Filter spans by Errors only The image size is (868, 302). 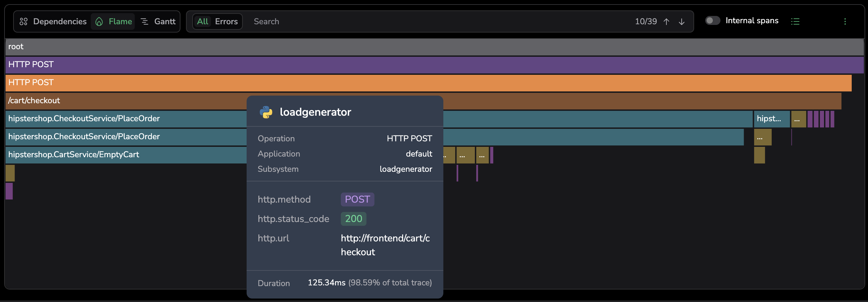[226, 21]
